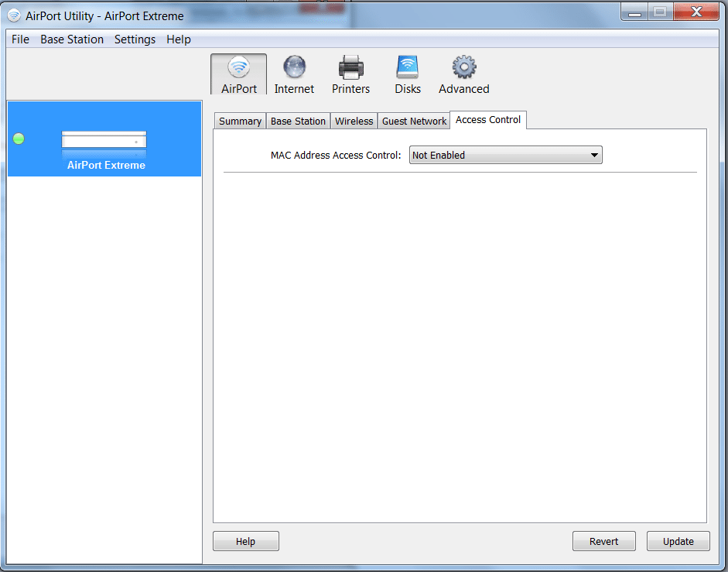Expand the MAC Address Access Control dropdown
This screenshot has width=728, height=572.
point(505,156)
